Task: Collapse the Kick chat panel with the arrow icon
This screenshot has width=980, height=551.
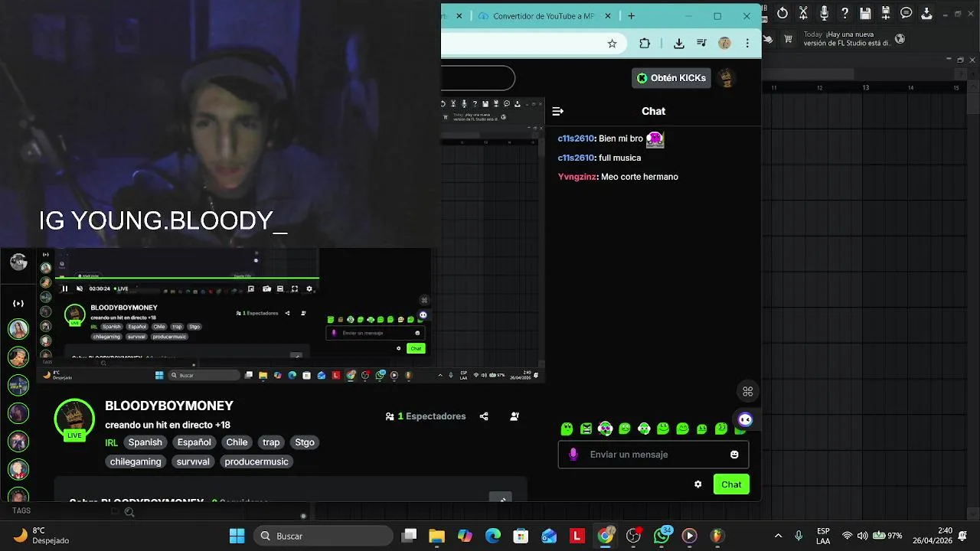Action: (557, 111)
